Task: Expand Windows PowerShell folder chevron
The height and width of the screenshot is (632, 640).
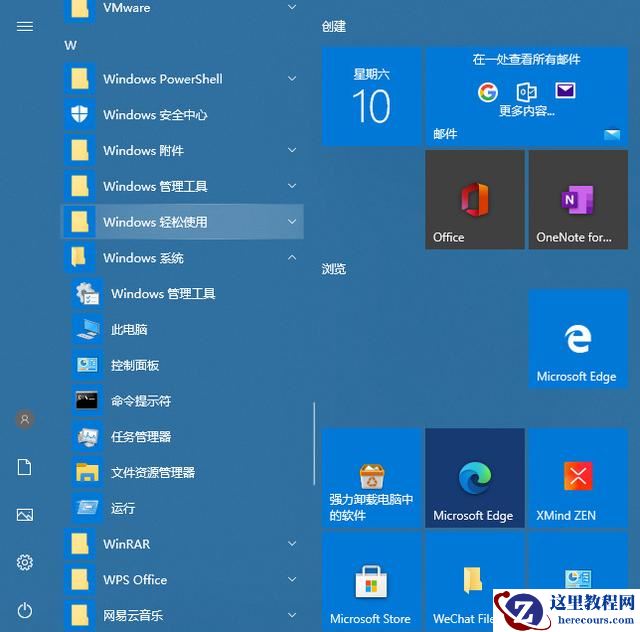Action: [x=292, y=78]
